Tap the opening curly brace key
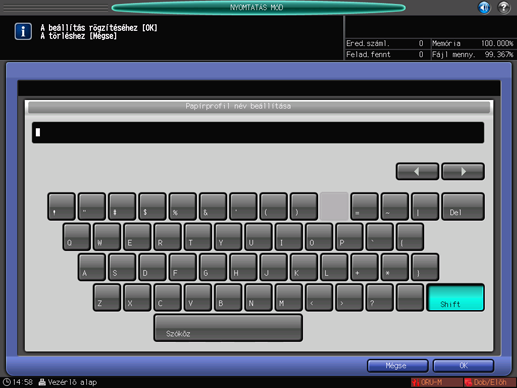Image resolution: width=517 pixels, height=388 pixels. (410, 237)
